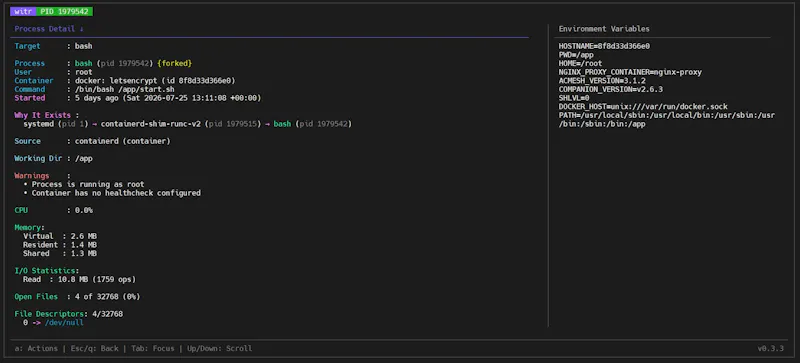Click the v0.3.3 version label

click(770, 349)
